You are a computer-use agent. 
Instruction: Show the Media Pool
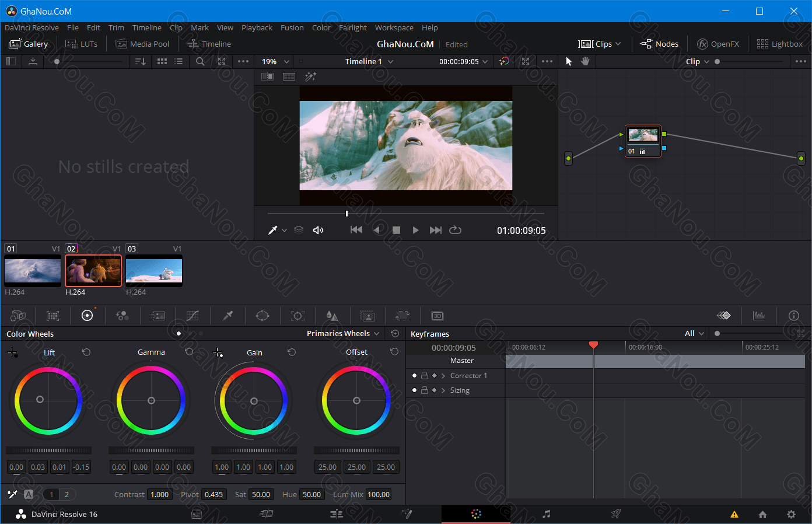(142, 44)
